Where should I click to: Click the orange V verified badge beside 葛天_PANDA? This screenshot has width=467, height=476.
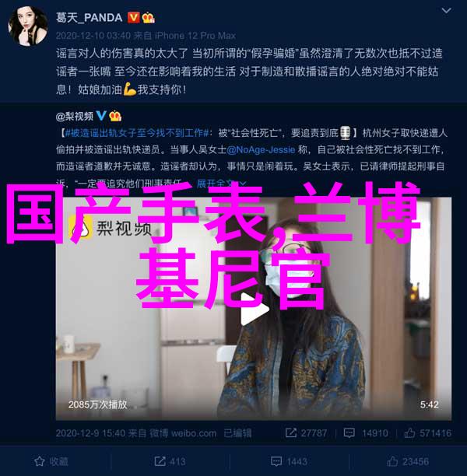click(x=132, y=18)
